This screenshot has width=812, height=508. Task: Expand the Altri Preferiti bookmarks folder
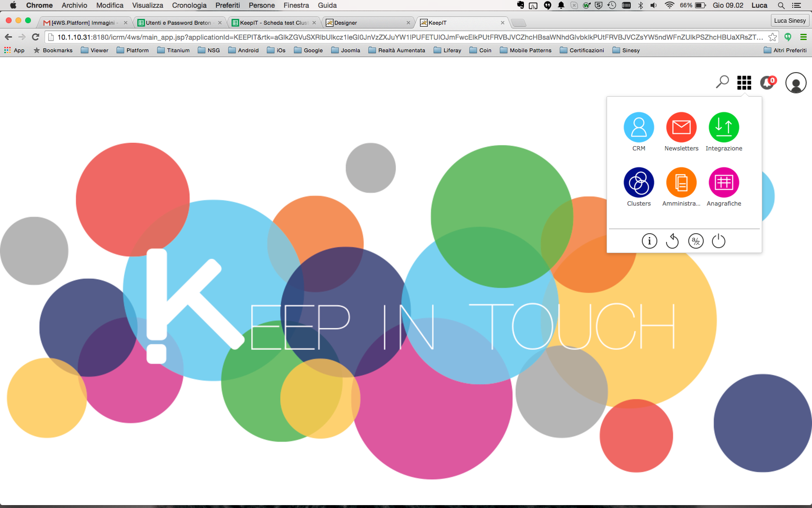coord(789,50)
